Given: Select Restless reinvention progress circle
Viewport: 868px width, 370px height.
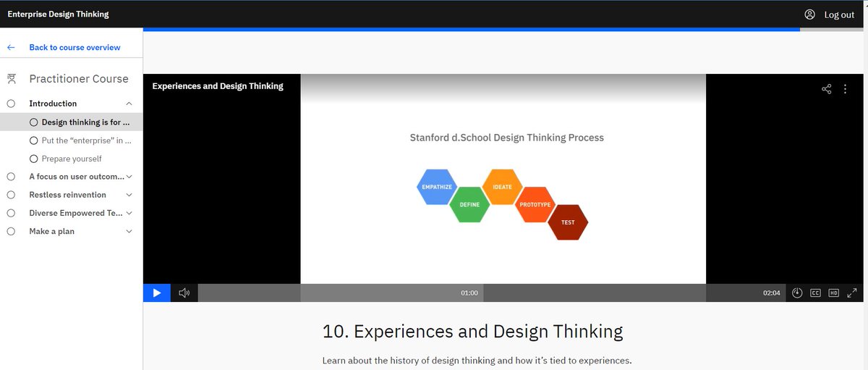Looking at the screenshot, I should click(11, 195).
